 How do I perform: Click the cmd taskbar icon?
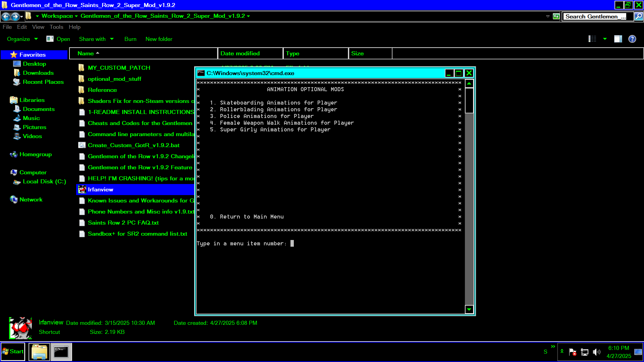pos(61,352)
